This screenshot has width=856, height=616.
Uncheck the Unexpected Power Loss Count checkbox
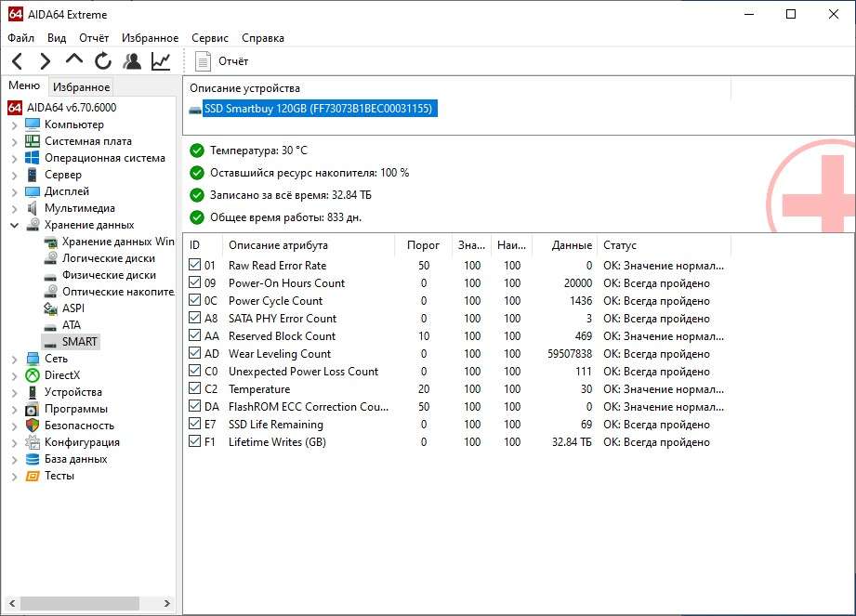click(x=194, y=371)
